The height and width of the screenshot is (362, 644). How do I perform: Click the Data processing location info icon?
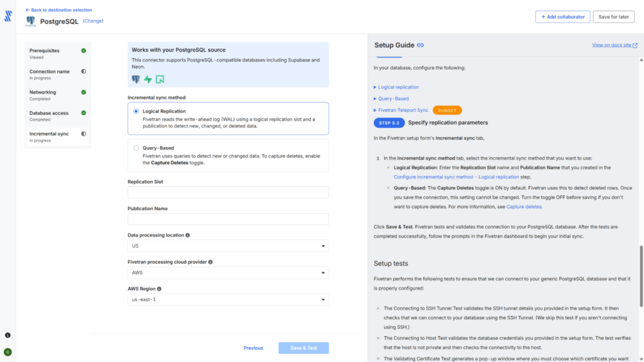(x=187, y=235)
